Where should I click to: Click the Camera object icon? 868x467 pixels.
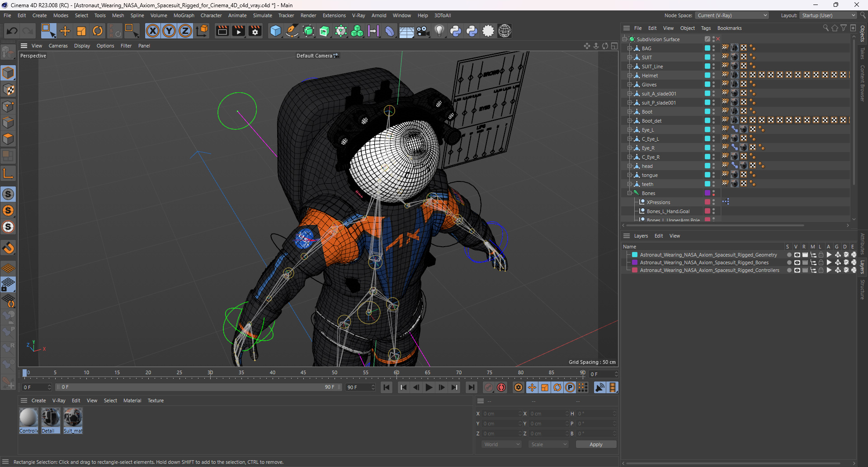(423, 31)
